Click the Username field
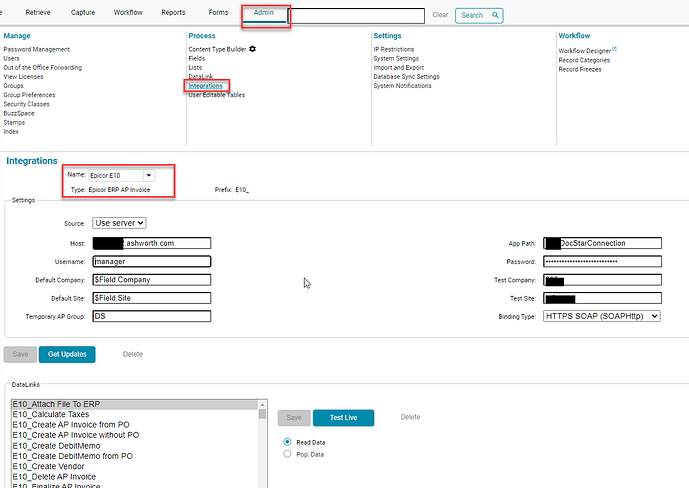The width and height of the screenshot is (689, 488). pyautogui.click(x=152, y=261)
